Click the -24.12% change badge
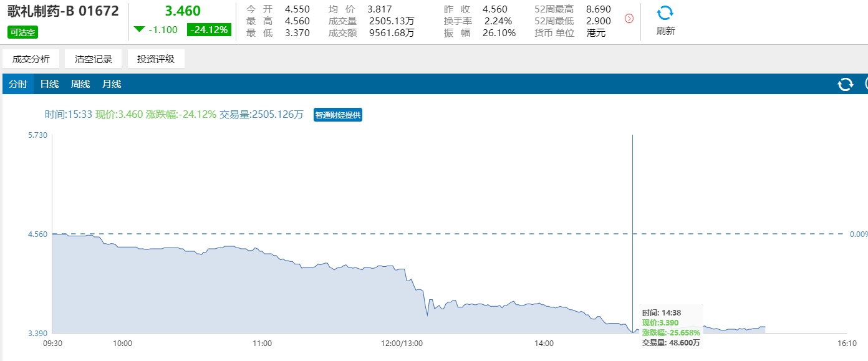 [209, 29]
